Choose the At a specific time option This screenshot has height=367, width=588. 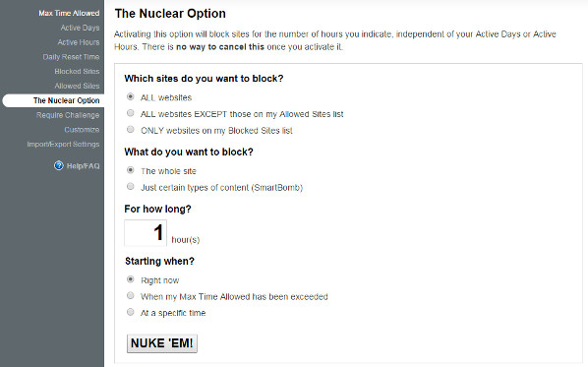pos(130,312)
